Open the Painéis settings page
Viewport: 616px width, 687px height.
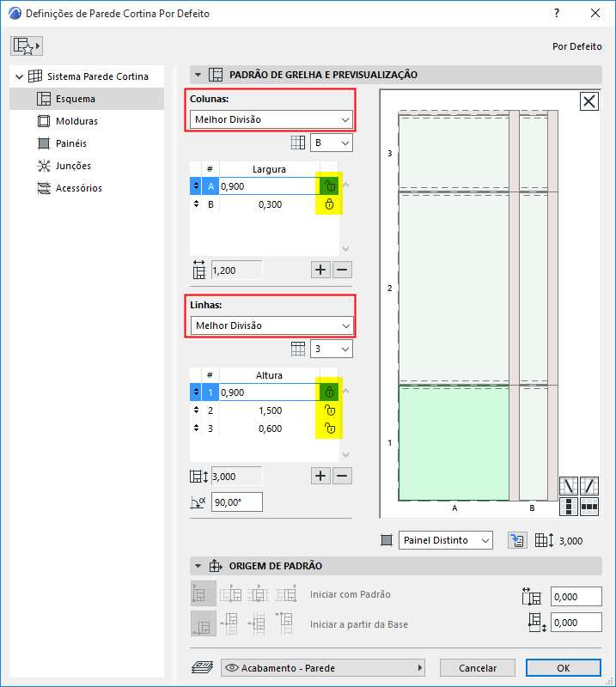pos(87,143)
